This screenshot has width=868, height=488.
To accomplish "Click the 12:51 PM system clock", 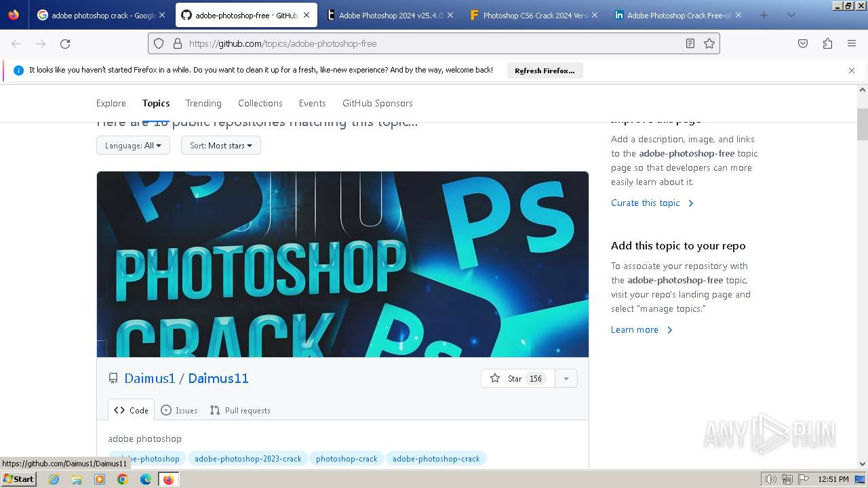I will pyautogui.click(x=833, y=479).
